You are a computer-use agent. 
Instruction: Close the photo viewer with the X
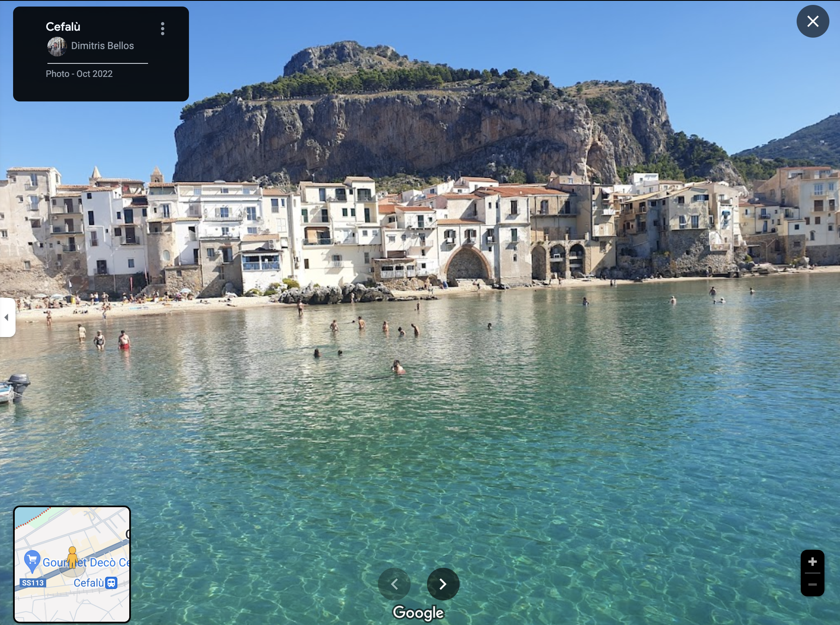coord(813,21)
